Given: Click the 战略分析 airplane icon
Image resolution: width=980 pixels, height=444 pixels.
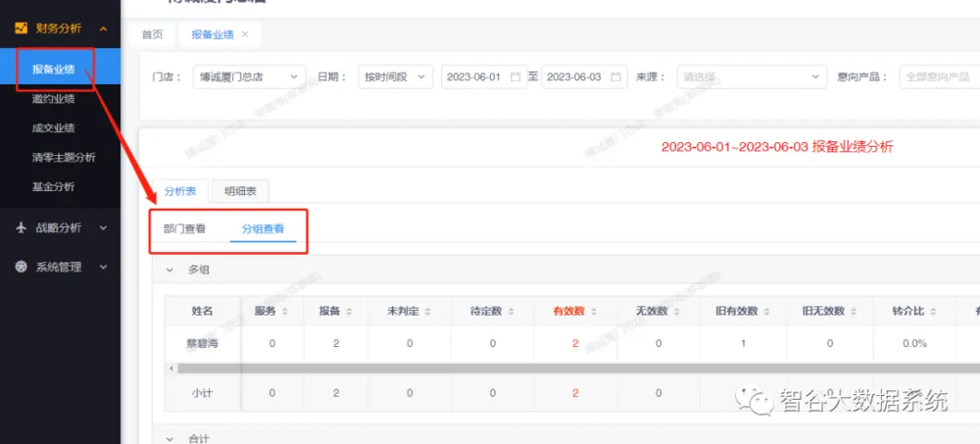Looking at the screenshot, I should pos(21,227).
